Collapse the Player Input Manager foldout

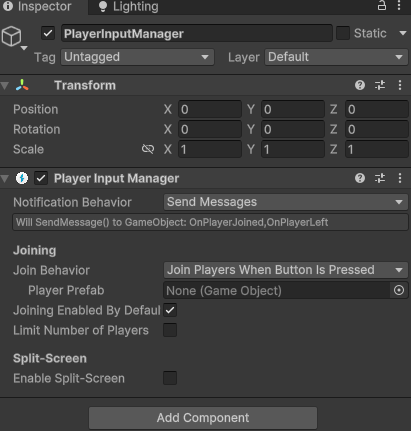[5, 179]
